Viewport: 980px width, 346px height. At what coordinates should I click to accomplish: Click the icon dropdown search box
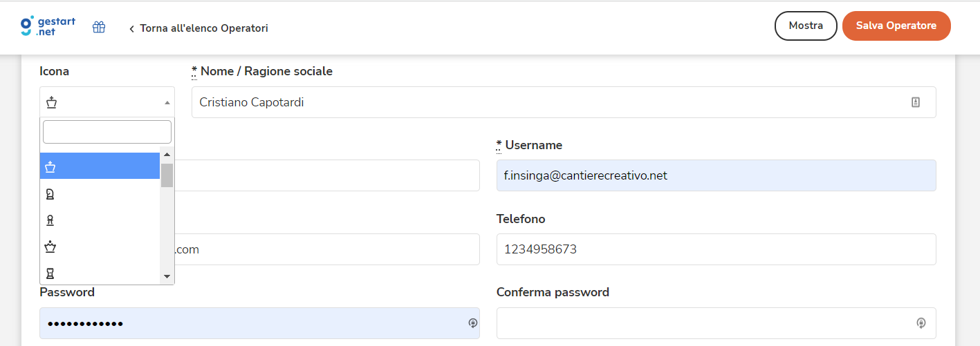107,131
